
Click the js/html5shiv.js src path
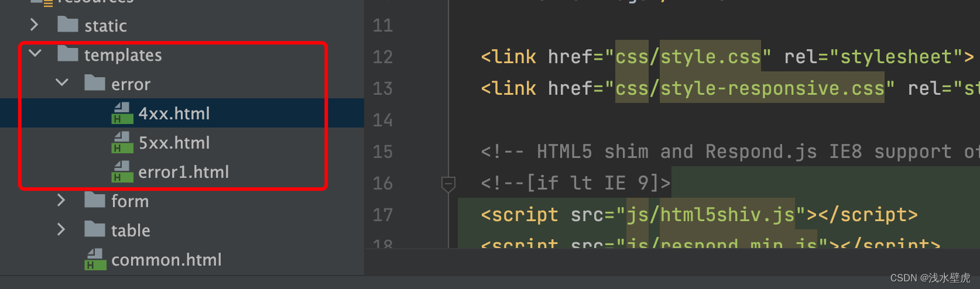pos(711,215)
